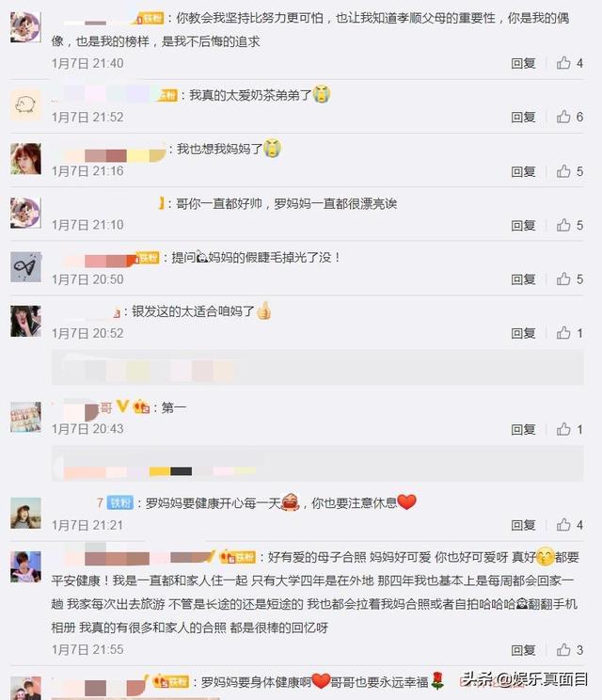Like the long 21:55 母子合照 comment
This screenshot has width=602, height=700.
(569, 650)
